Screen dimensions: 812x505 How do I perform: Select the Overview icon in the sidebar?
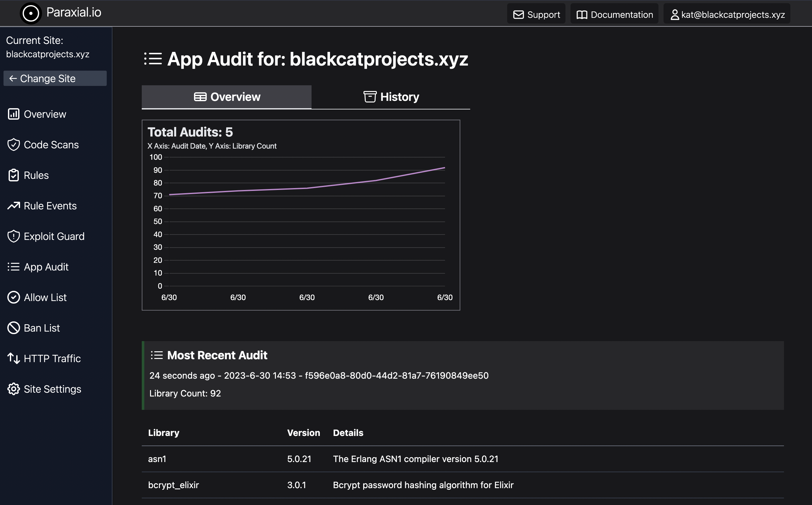point(13,114)
